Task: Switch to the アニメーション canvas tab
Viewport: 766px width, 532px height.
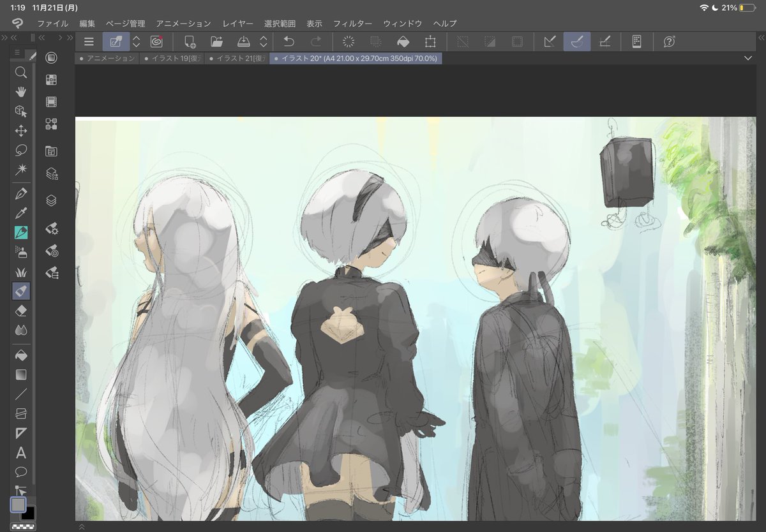Action: click(x=107, y=58)
